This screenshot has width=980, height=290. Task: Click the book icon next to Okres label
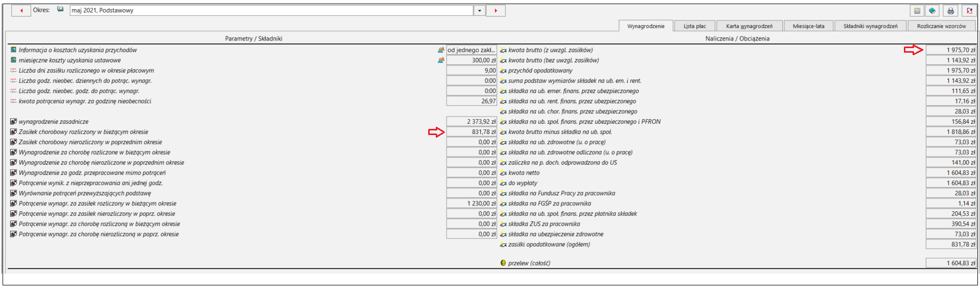coord(60,9)
